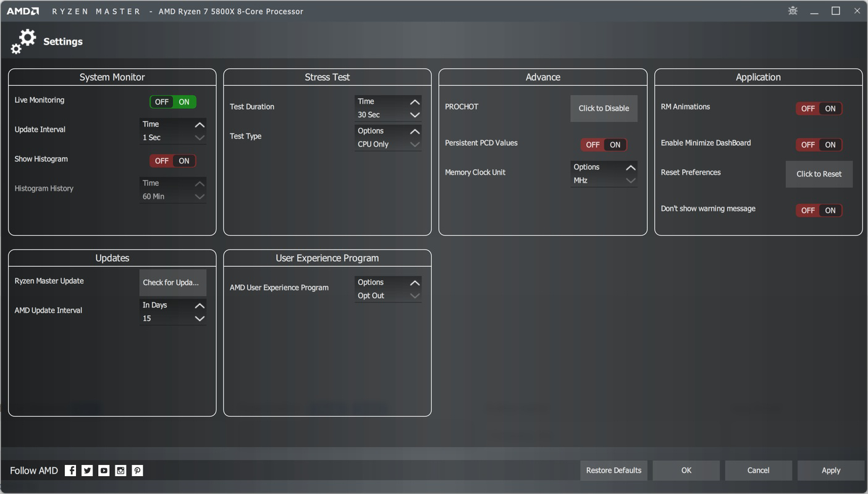Click the Advance panel header
Image resolution: width=868 pixels, height=494 pixels.
click(x=543, y=77)
